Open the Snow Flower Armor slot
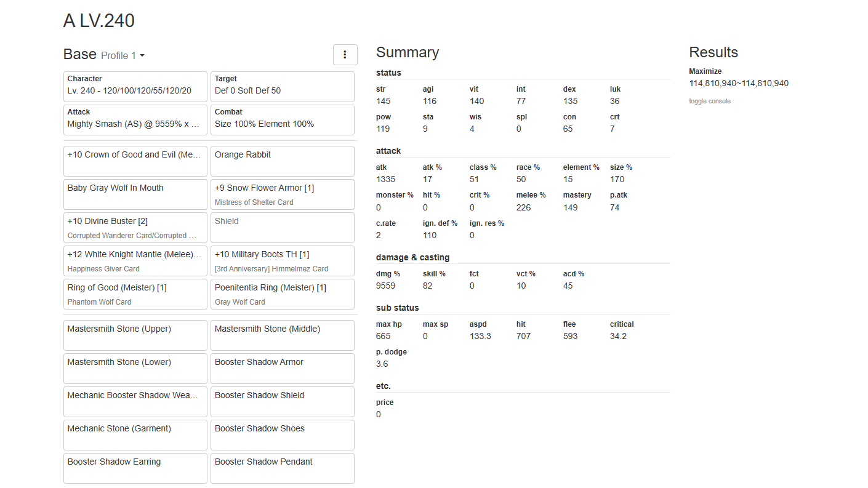Viewport: 868px width, 488px height. [x=282, y=194]
